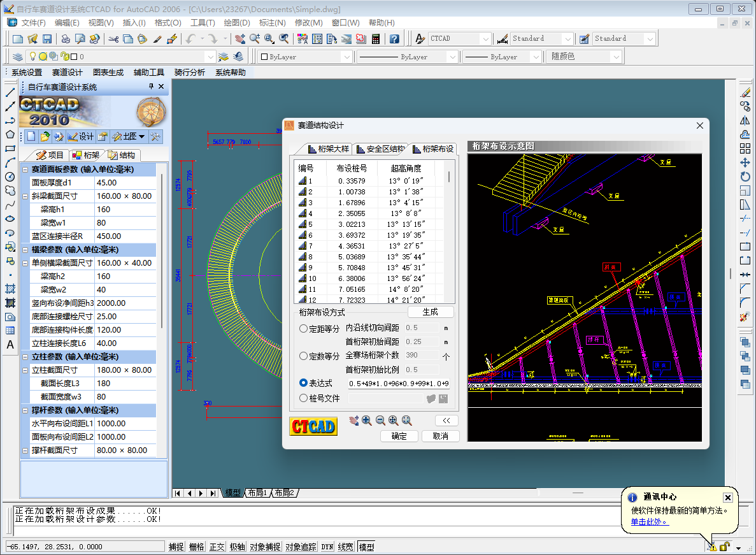
Task: Collapse the 赛道面板参数 section
Action: [x=25, y=169]
